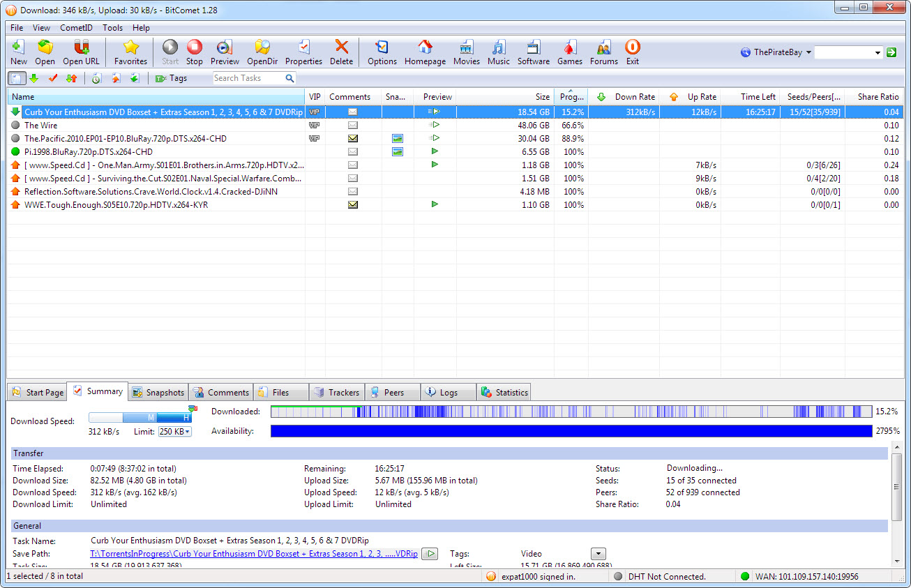Image resolution: width=911 pixels, height=588 pixels.
Task: Open the Help menu
Action: pyautogui.click(x=141, y=28)
